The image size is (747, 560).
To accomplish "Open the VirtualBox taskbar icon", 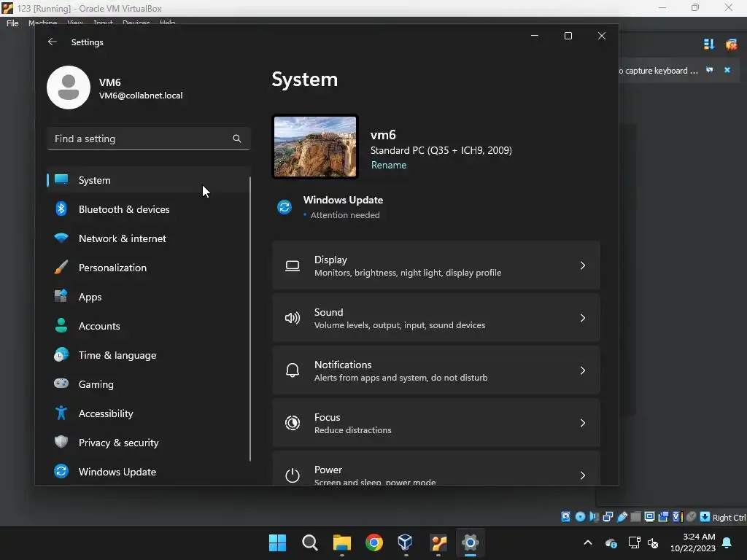I will [406, 542].
